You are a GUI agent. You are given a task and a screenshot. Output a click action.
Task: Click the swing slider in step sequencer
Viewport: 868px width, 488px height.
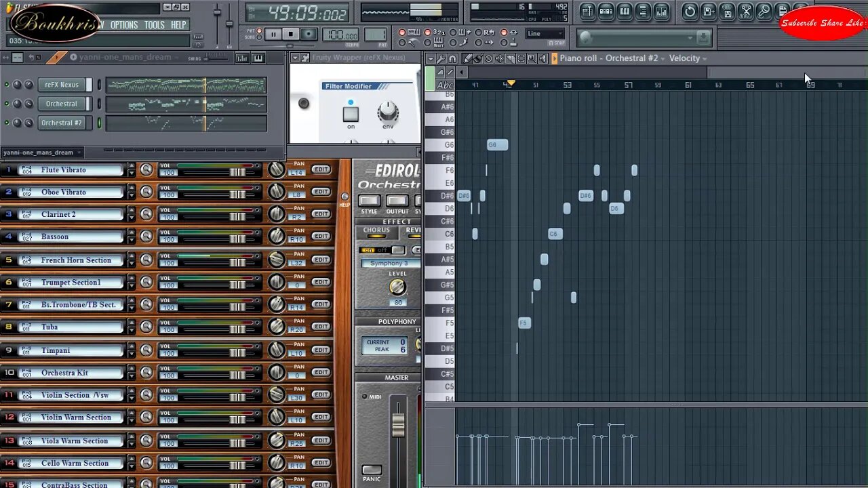[x=216, y=58]
